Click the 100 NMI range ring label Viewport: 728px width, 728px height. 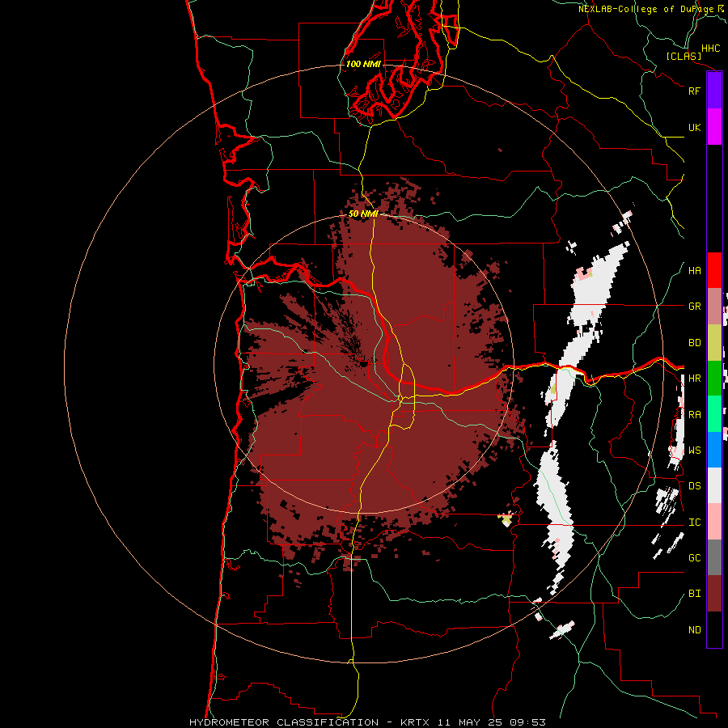pos(363,64)
